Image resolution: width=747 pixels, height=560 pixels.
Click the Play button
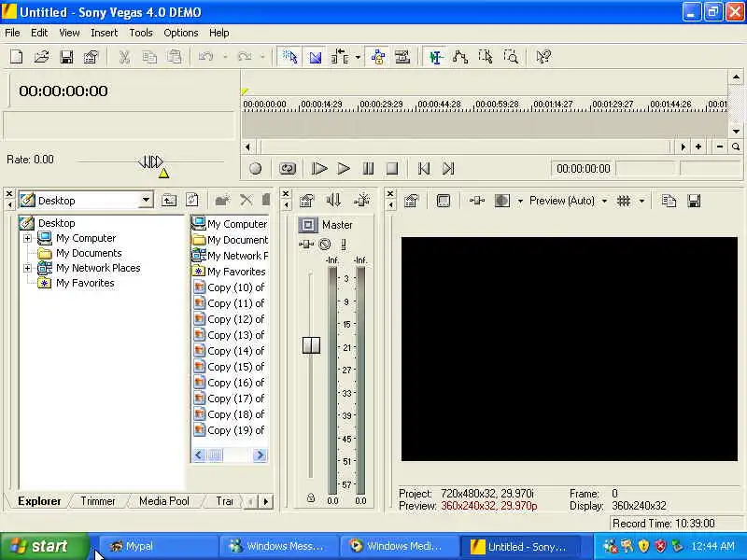click(x=344, y=169)
